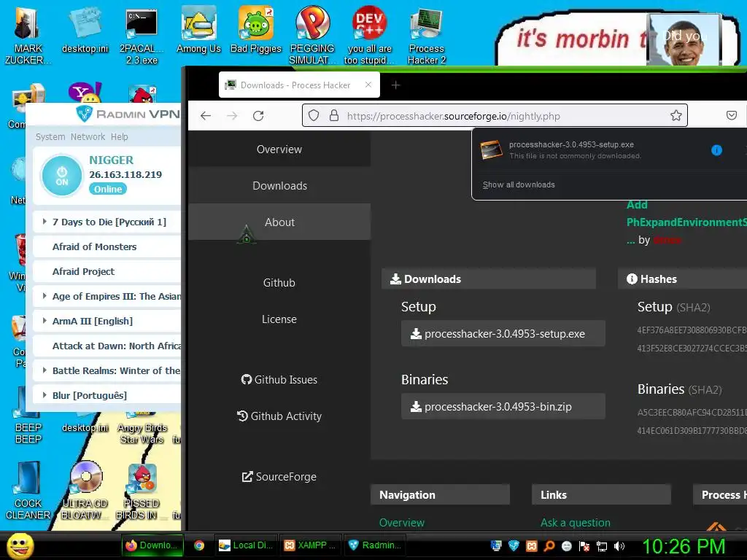Download processhacker-3.0.4953-setup.exe from page
The width and height of the screenshot is (747, 560).
click(x=503, y=334)
